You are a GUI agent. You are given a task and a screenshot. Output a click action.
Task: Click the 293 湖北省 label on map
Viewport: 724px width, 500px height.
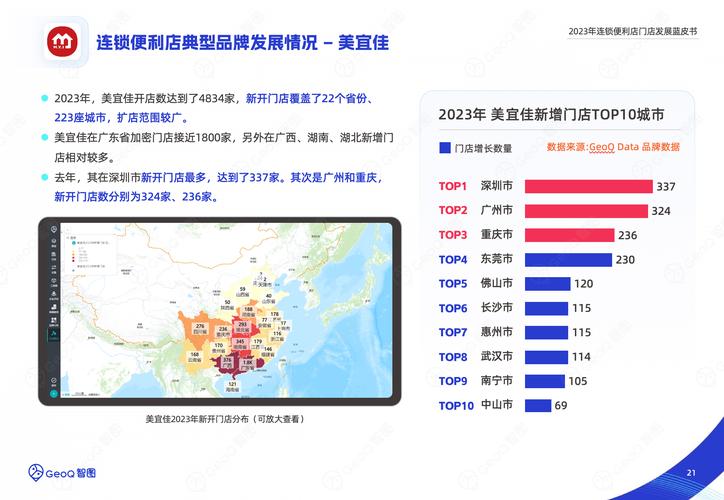click(x=242, y=327)
